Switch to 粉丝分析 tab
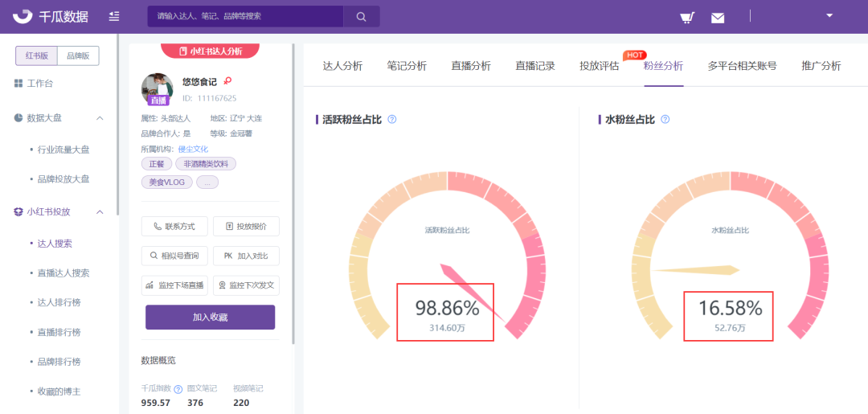The width and height of the screenshot is (868, 414). pos(663,67)
